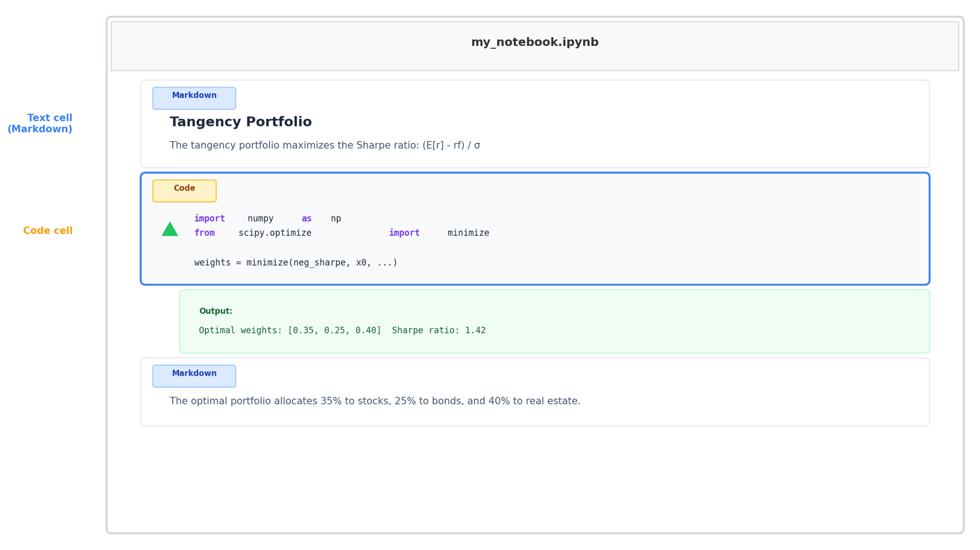Click the weights = minimize(neg_sharpe) line

[296, 262]
